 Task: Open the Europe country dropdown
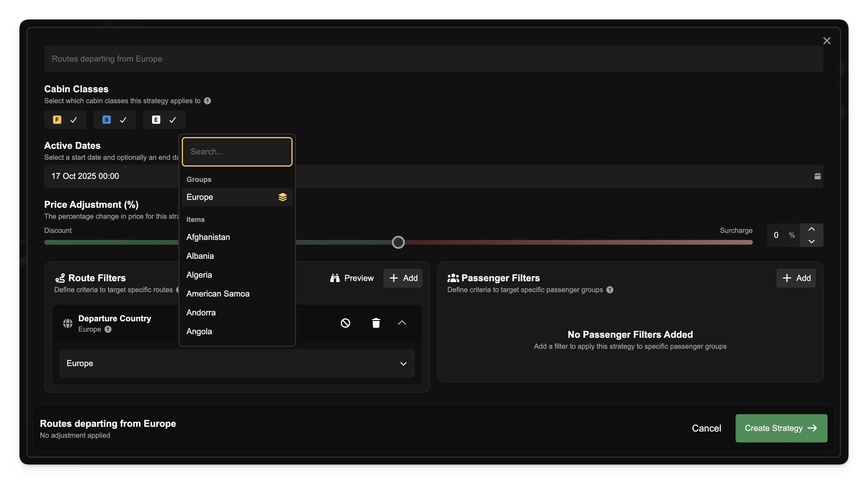[237, 363]
